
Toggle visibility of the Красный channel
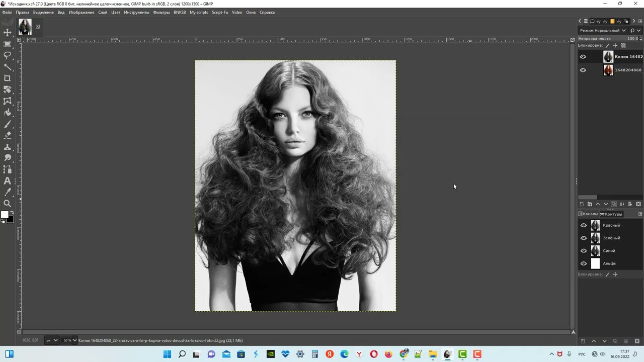(x=583, y=225)
